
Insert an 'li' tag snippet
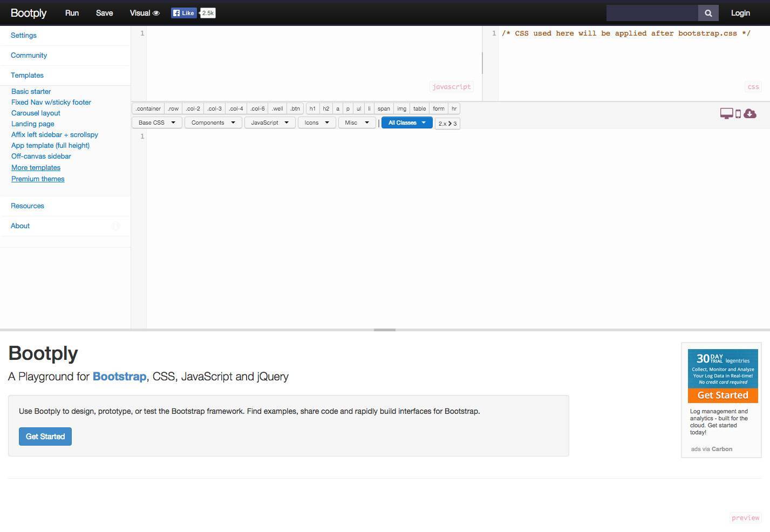click(x=369, y=109)
